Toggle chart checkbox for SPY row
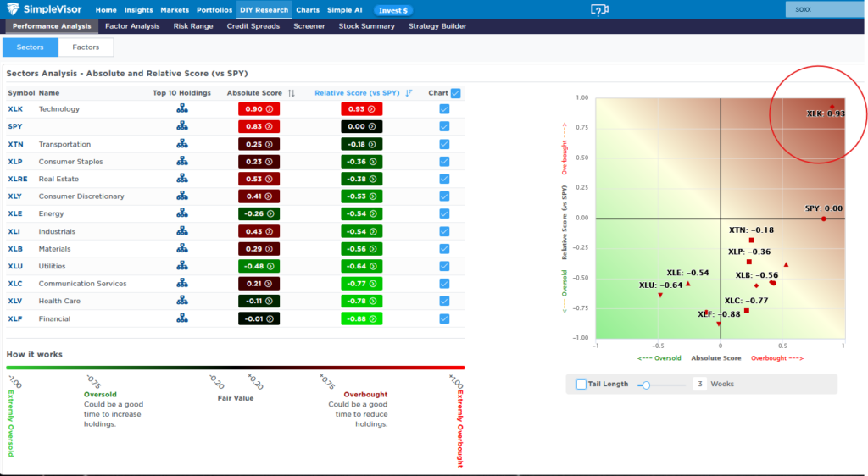868x476 pixels. [x=444, y=126]
